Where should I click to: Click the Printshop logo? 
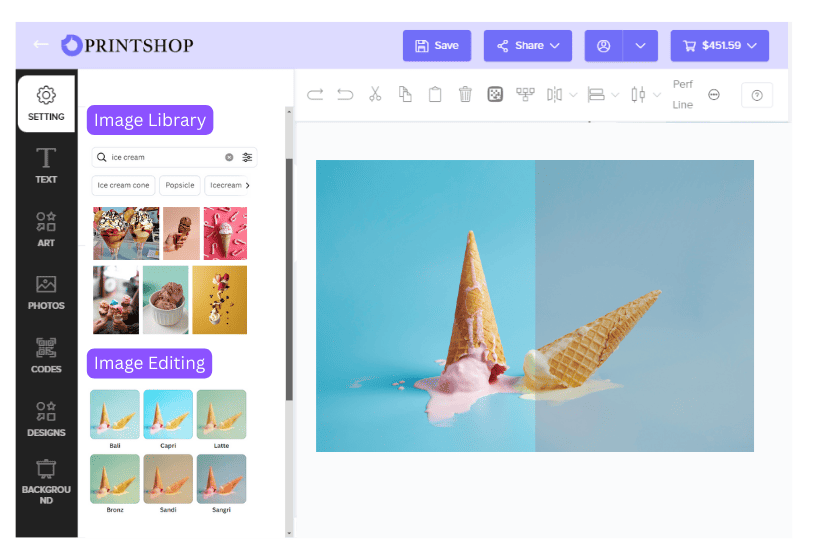coord(127,45)
